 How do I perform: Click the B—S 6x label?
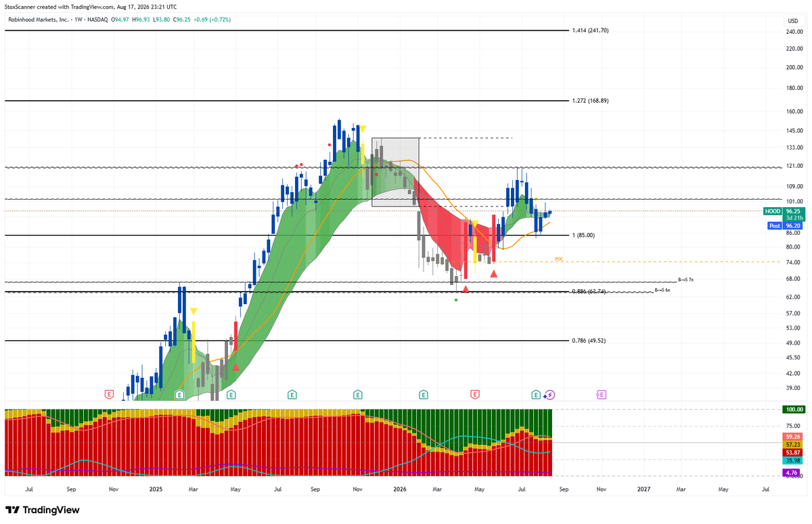(663, 290)
